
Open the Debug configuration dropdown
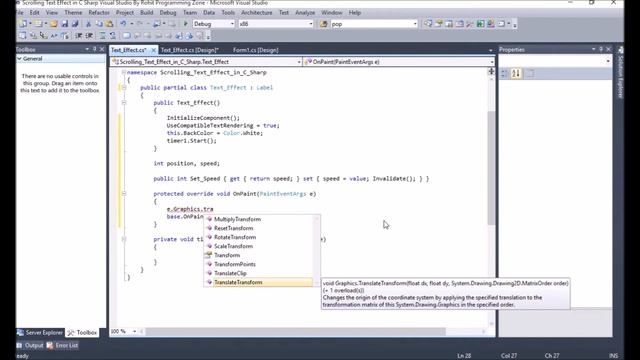coord(232,24)
